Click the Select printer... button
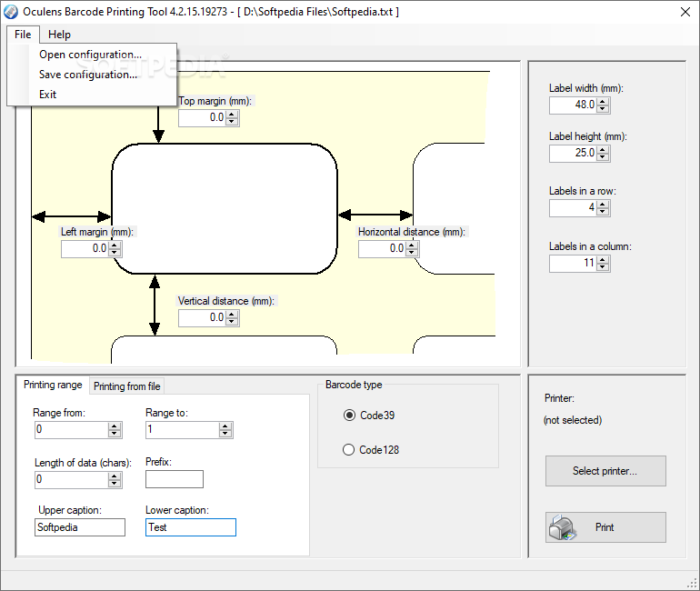The height and width of the screenshot is (591, 700). 605,471
